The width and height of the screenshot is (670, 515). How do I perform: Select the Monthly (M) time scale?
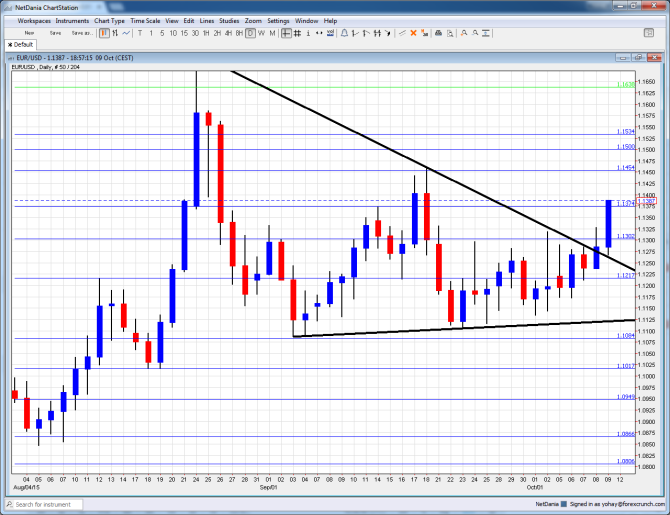tap(272, 33)
